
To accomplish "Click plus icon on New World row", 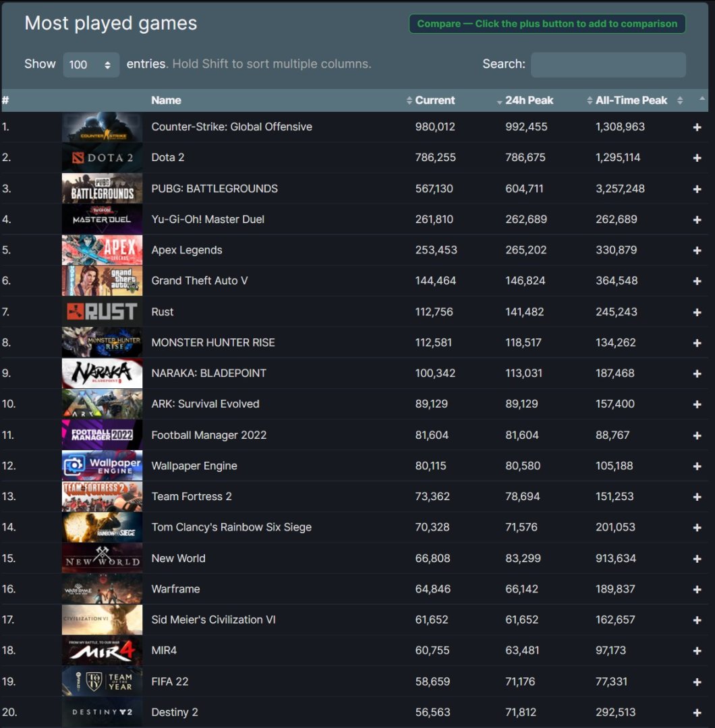I will click(x=697, y=559).
